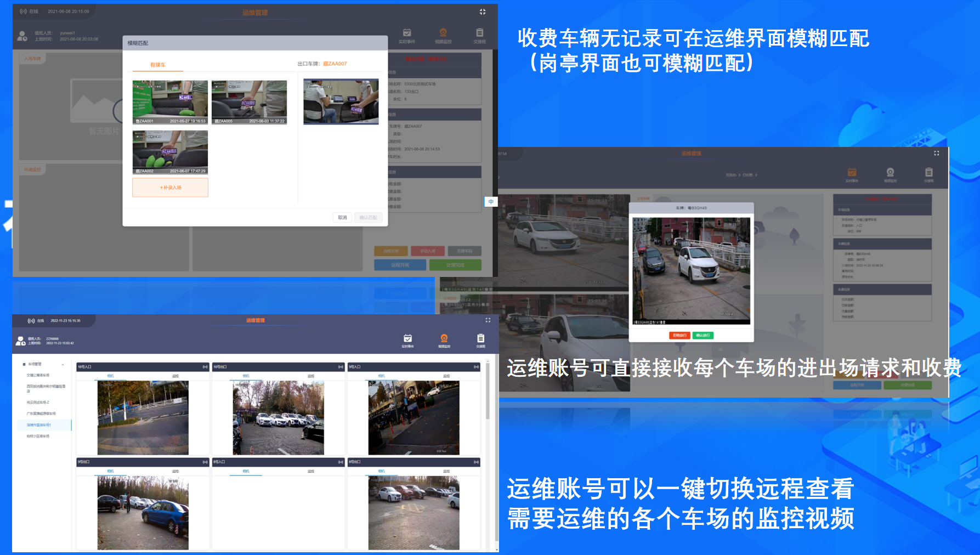Open 视频监控 icon in fuzzy-match window

[443, 36]
